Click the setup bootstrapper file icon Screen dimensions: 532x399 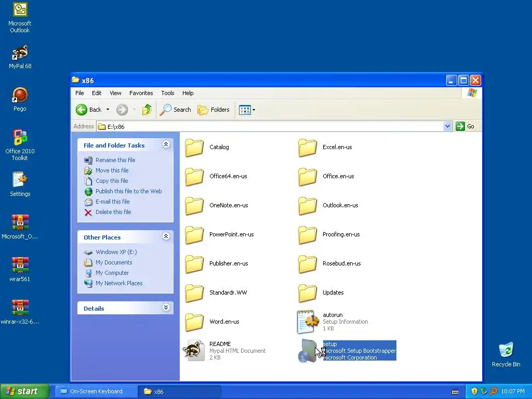(308, 351)
